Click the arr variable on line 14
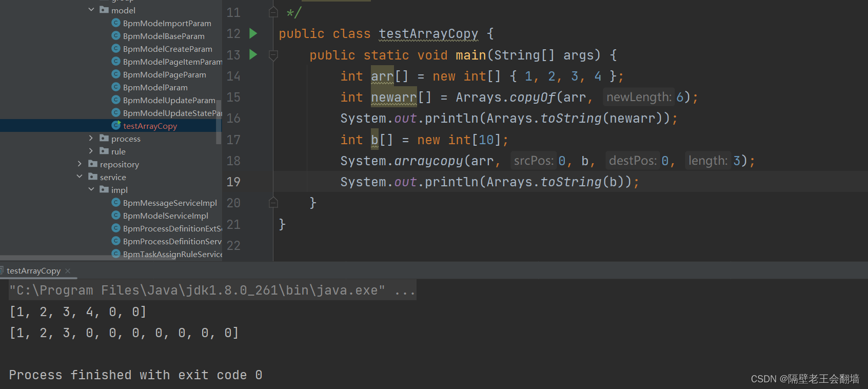 pos(382,76)
